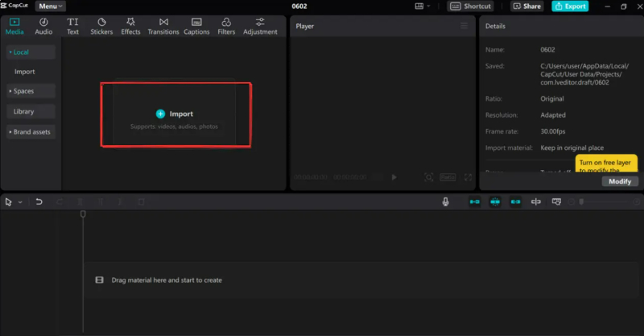Image resolution: width=644 pixels, height=336 pixels.
Task: Click the microphone record voiceover icon
Action: click(445, 201)
